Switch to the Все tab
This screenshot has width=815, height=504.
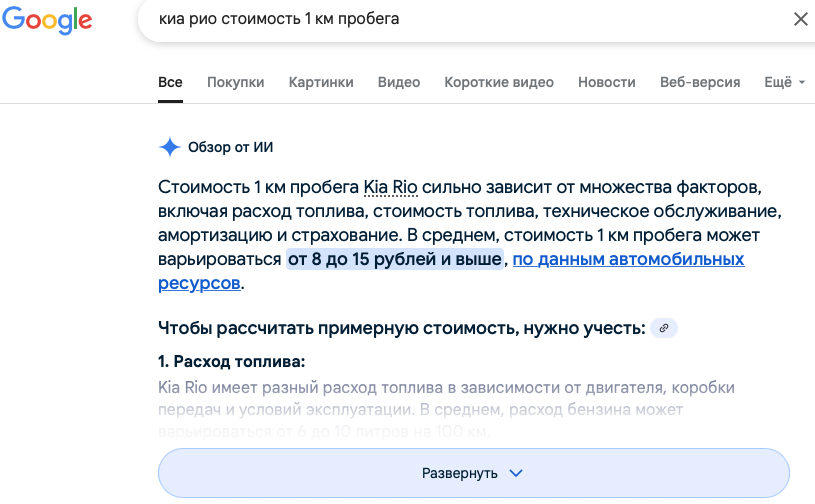[170, 82]
